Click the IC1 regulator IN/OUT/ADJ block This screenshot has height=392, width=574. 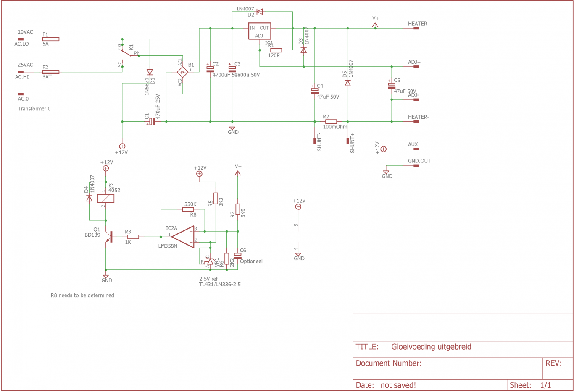tap(260, 31)
